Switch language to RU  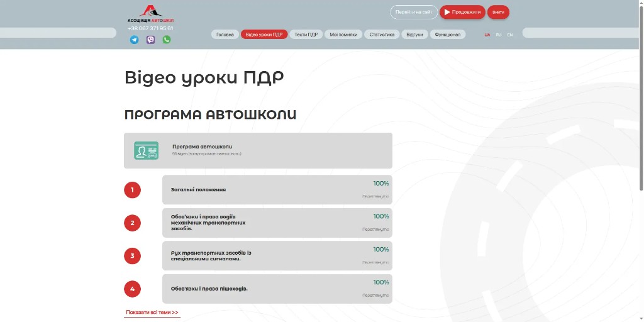pyautogui.click(x=499, y=35)
